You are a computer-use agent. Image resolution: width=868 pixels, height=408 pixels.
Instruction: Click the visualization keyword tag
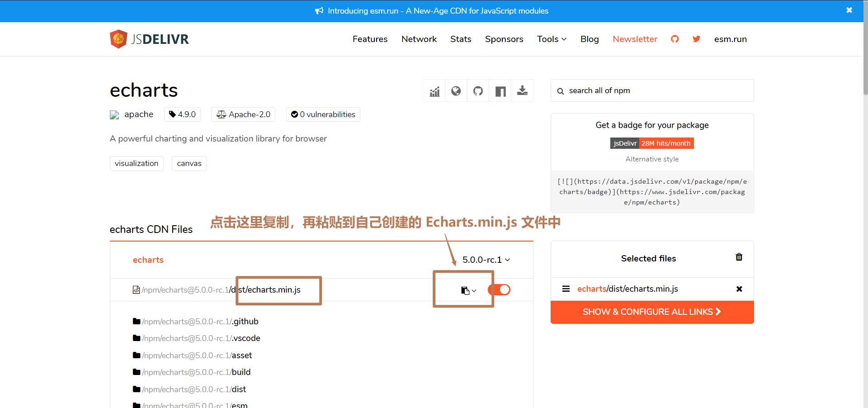pos(137,163)
